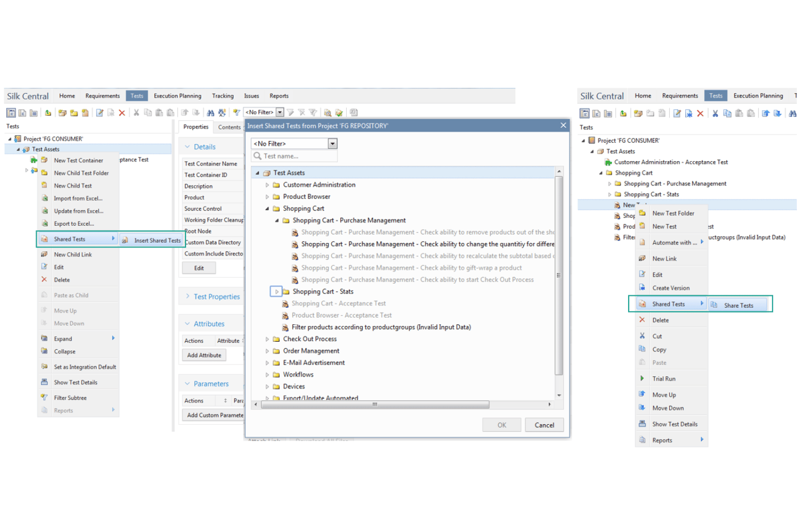Click the Edit pencil icon in right window toolbar
This screenshot has height=532, width=798.
tap(677, 113)
